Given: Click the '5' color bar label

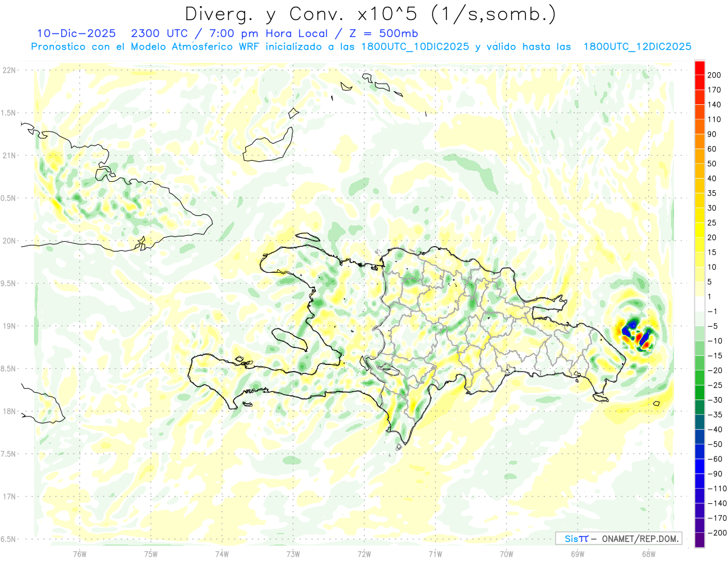Looking at the screenshot, I should point(710,282).
